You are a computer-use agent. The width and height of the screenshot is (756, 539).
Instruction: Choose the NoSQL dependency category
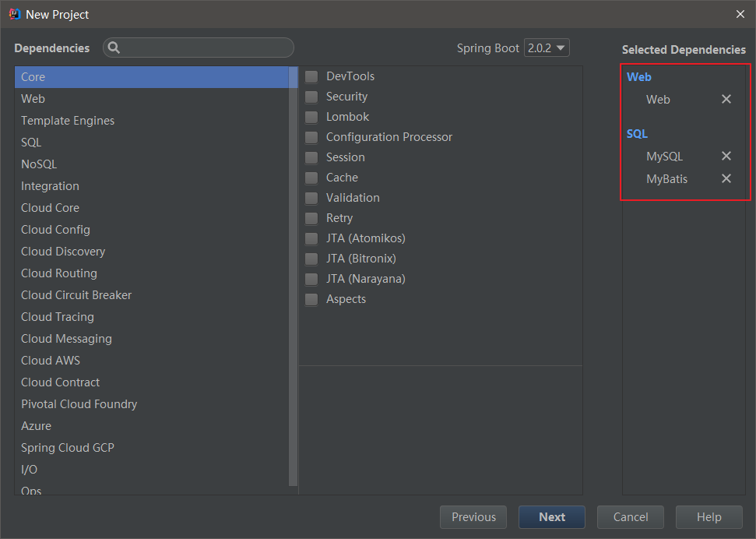point(39,164)
